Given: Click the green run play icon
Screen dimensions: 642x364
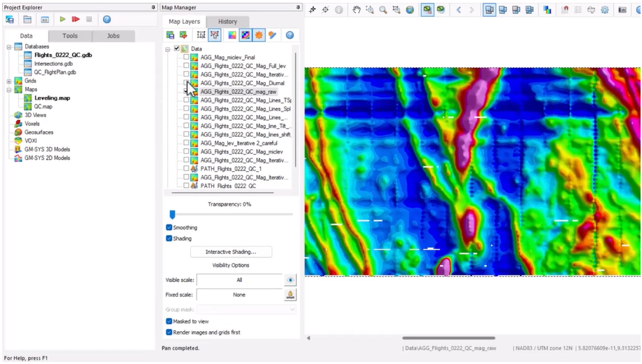Looking at the screenshot, I should [x=62, y=19].
